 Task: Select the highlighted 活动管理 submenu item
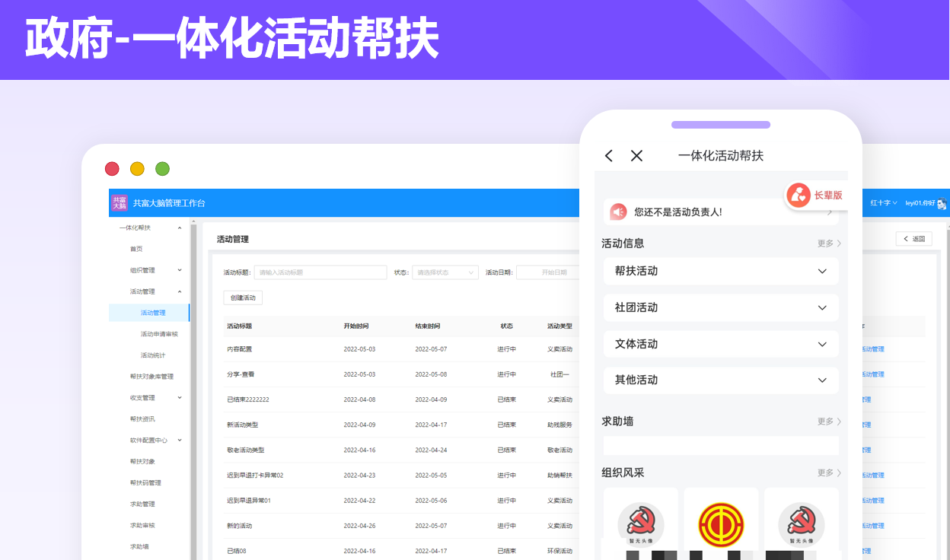tap(149, 313)
